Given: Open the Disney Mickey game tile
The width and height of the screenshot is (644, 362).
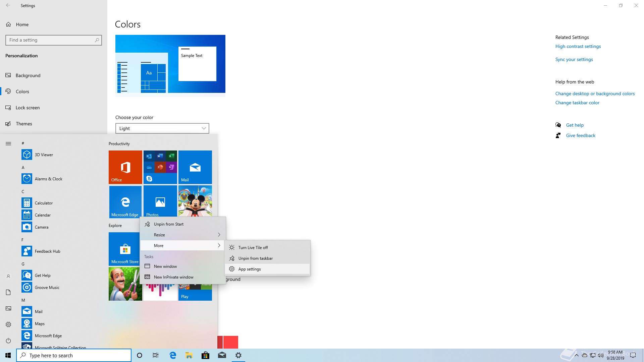Looking at the screenshot, I should tap(195, 201).
